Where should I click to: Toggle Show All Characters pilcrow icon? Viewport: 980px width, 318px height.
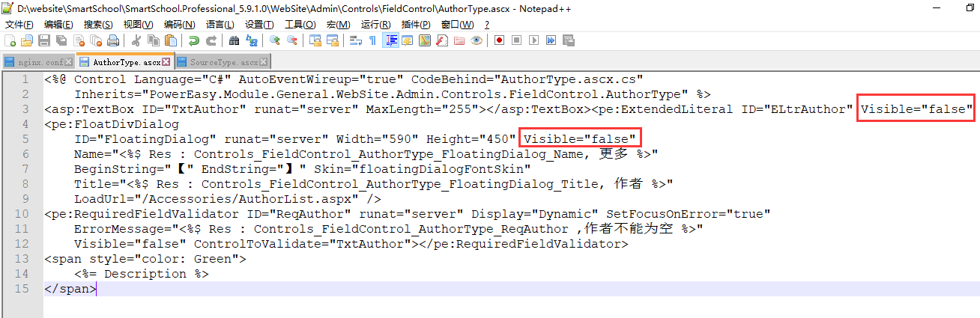pyautogui.click(x=372, y=40)
